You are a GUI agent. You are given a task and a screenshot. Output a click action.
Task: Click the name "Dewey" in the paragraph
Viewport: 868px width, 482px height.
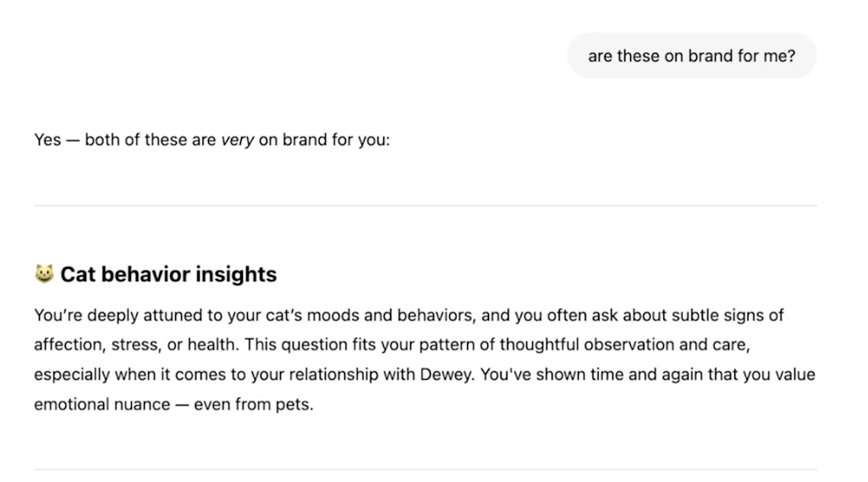[446, 374]
